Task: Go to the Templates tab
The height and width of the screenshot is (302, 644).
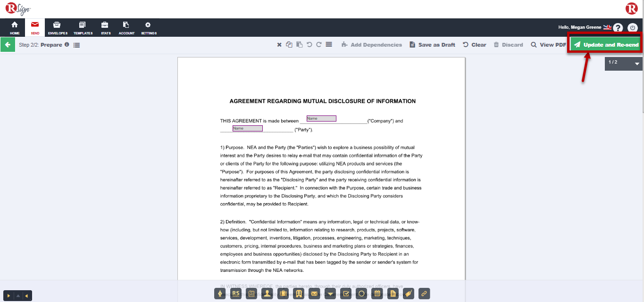Action: pos(83,28)
